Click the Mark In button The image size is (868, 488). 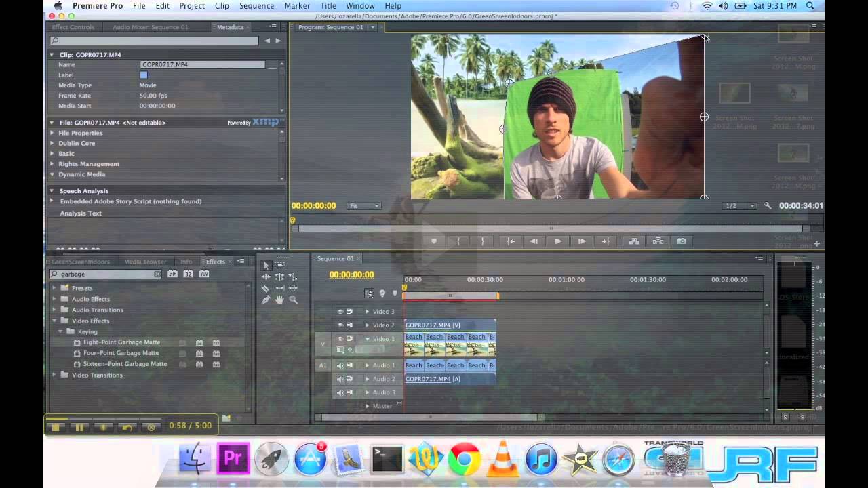click(458, 241)
